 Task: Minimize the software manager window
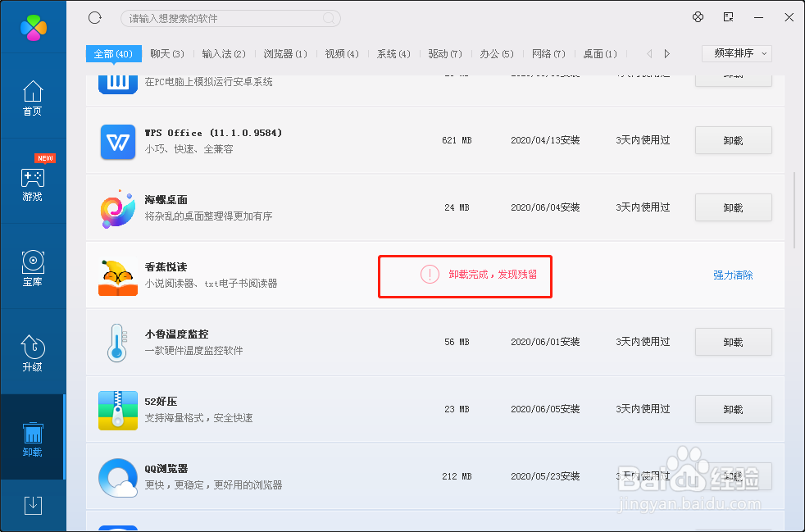pos(759,17)
